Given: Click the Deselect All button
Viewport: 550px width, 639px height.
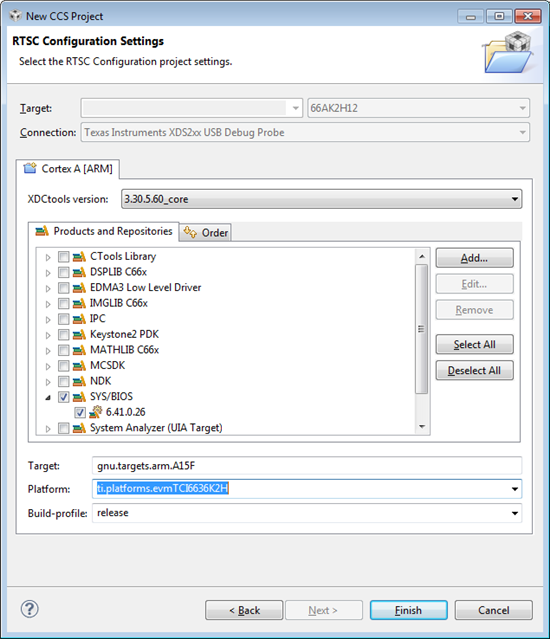Looking at the screenshot, I should point(474,370).
